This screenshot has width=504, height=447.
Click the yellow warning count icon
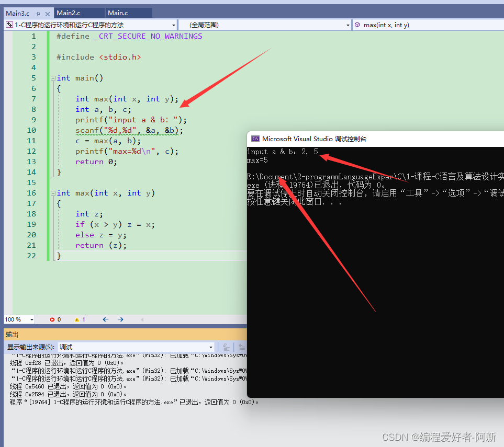pyautogui.click(x=77, y=319)
